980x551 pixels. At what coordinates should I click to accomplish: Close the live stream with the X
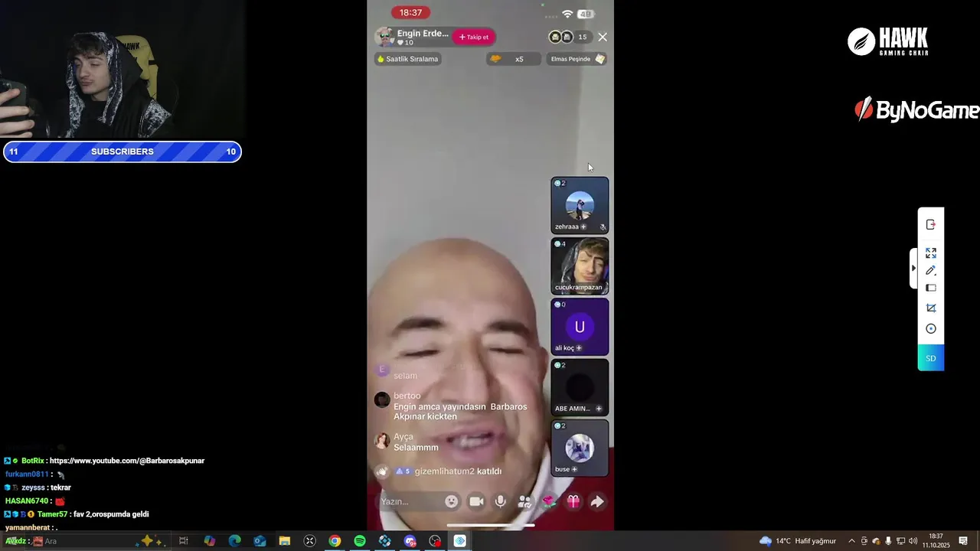[603, 37]
